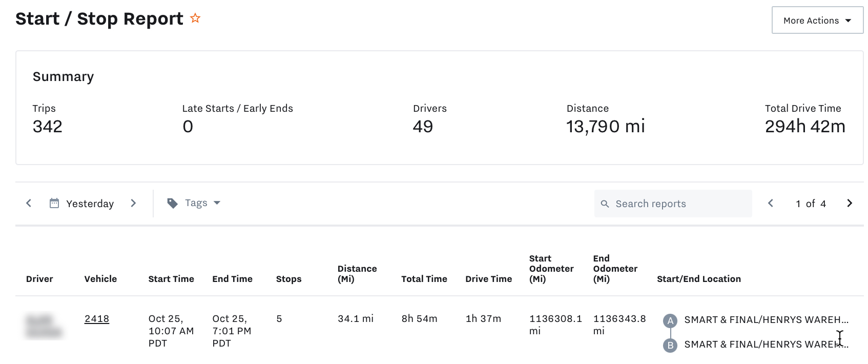This screenshot has height=364, width=868.
Task: Open the More Actions dropdown
Action: pyautogui.click(x=817, y=21)
